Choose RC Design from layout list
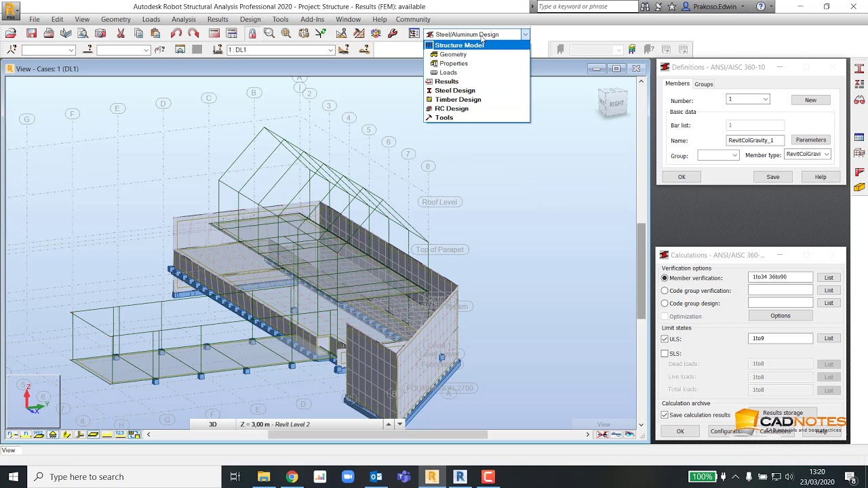The height and width of the screenshot is (488, 868). (452, 108)
